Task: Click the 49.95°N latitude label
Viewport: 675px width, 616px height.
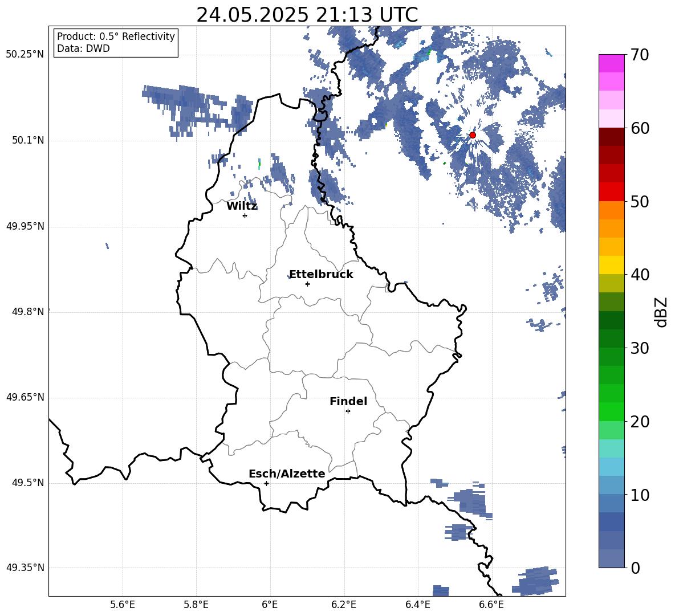Action: coord(25,226)
